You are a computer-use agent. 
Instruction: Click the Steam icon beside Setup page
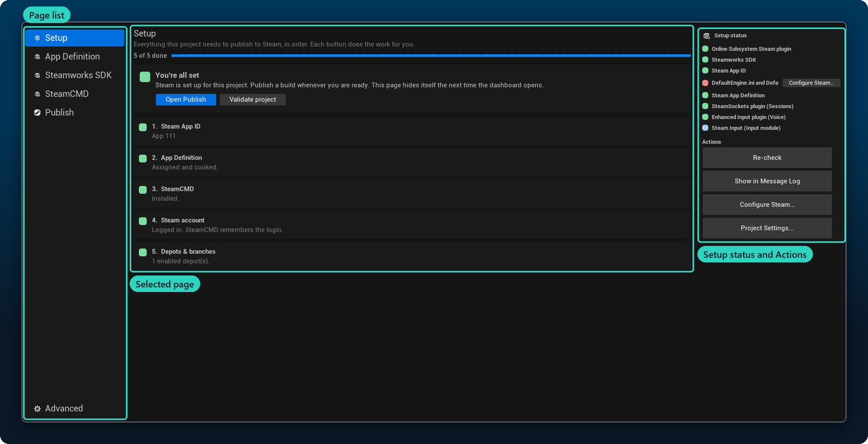[37, 38]
